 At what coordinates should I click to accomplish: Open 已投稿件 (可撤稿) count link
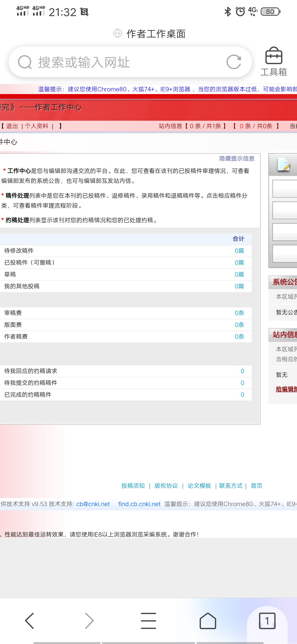(239, 263)
